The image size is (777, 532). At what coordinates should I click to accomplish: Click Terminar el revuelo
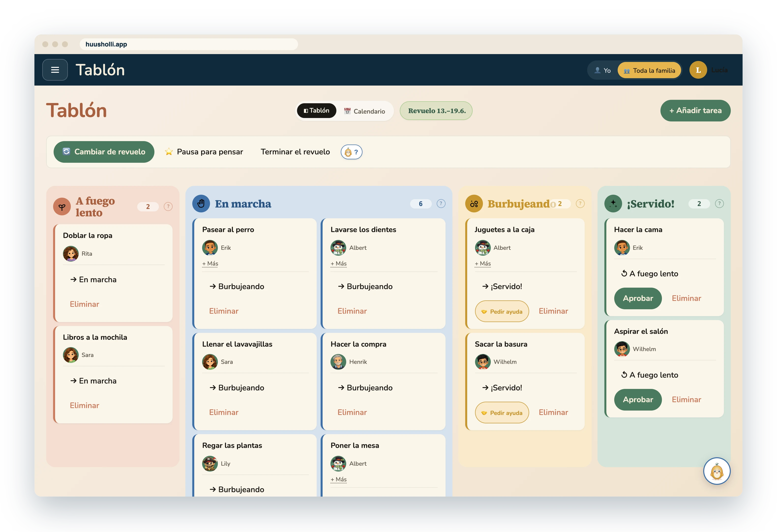click(x=295, y=152)
